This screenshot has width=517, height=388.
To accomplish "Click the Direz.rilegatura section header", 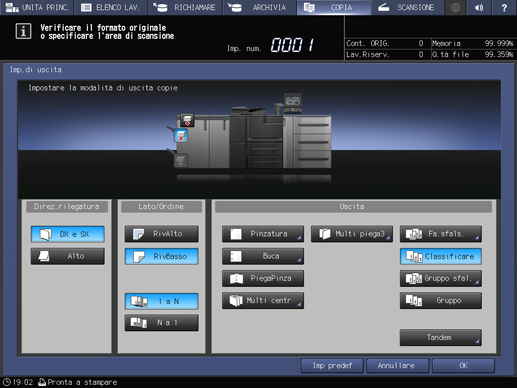I will pos(67,207).
